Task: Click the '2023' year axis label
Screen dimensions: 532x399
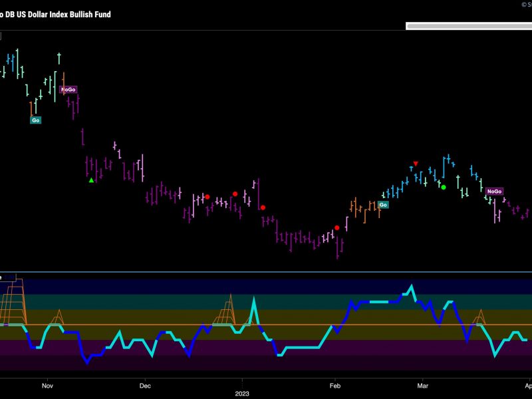Action: (x=242, y=394)
